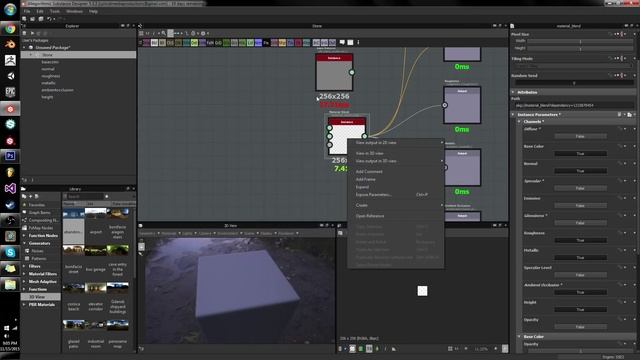Open the Help menu

pos(93,11)
